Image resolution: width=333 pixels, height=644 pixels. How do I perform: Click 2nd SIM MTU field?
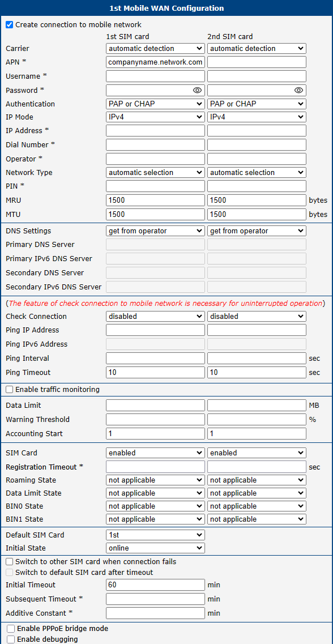[x=257, y=215]
